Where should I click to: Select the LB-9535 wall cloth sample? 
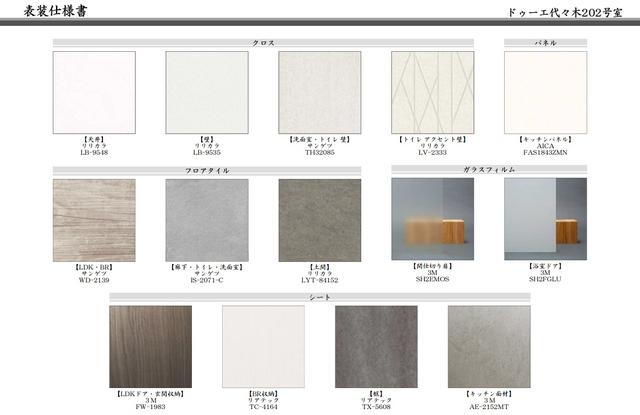(x=207, y=92)
